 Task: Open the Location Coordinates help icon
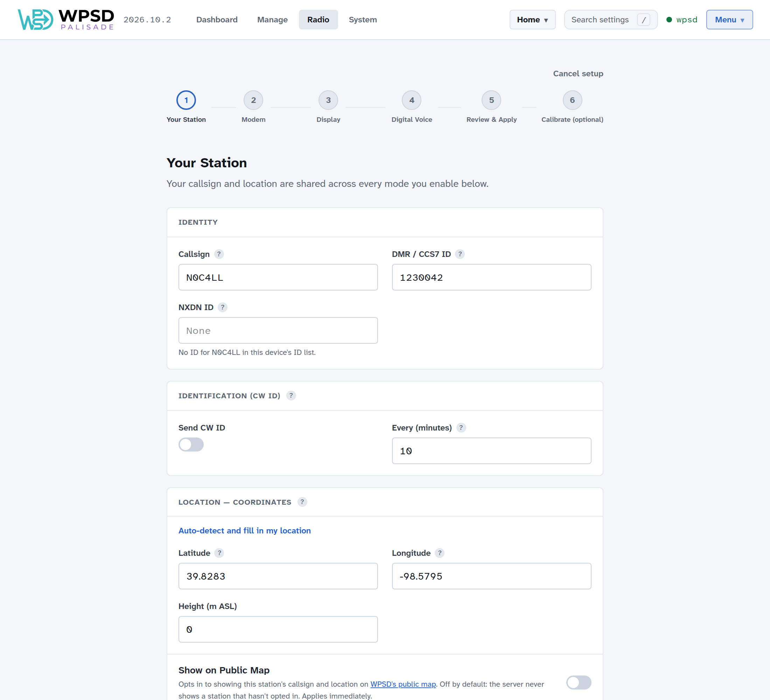click(302, 502)
